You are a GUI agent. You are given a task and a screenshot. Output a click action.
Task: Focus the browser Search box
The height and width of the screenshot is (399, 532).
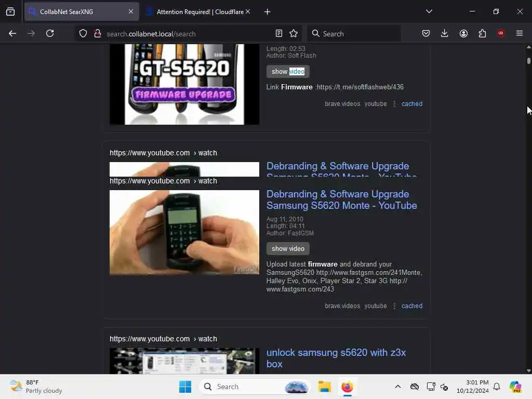354,34
